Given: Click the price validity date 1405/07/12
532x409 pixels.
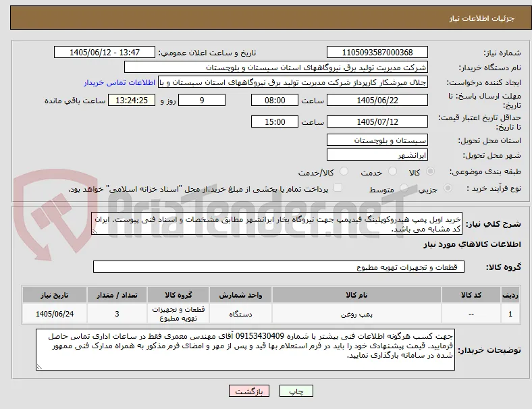Looking at the screenshot, I should click(377, 121).
